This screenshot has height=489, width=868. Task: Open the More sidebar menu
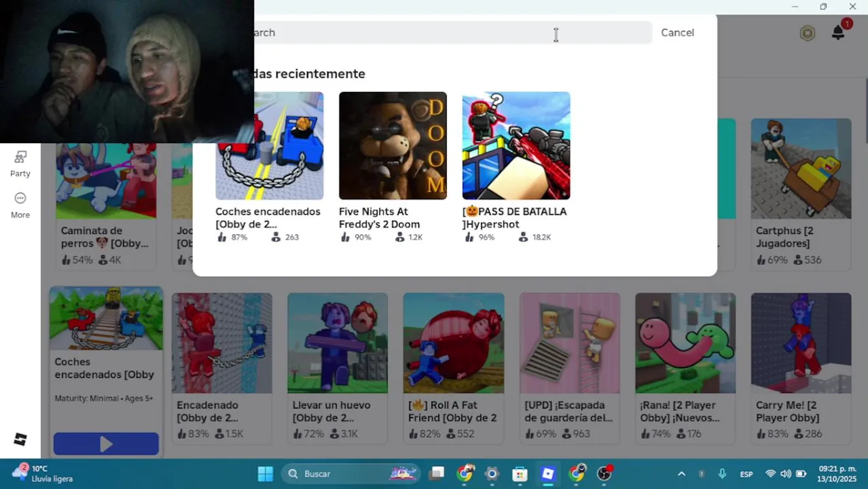tap(20, 205)
